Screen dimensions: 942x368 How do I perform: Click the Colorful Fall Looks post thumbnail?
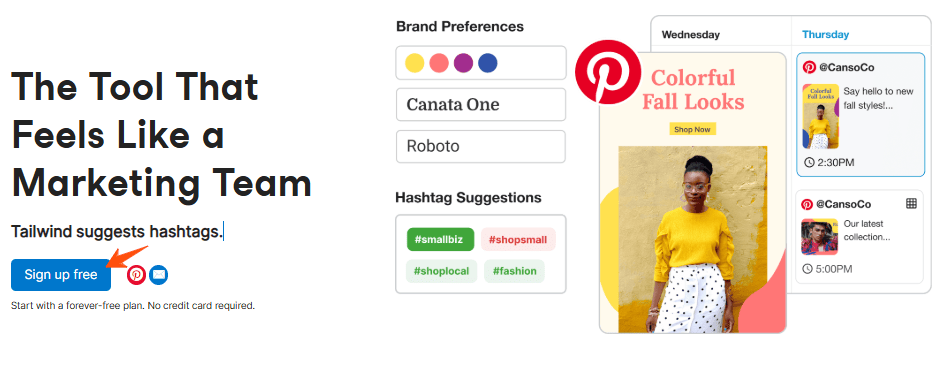pos(820,116)
